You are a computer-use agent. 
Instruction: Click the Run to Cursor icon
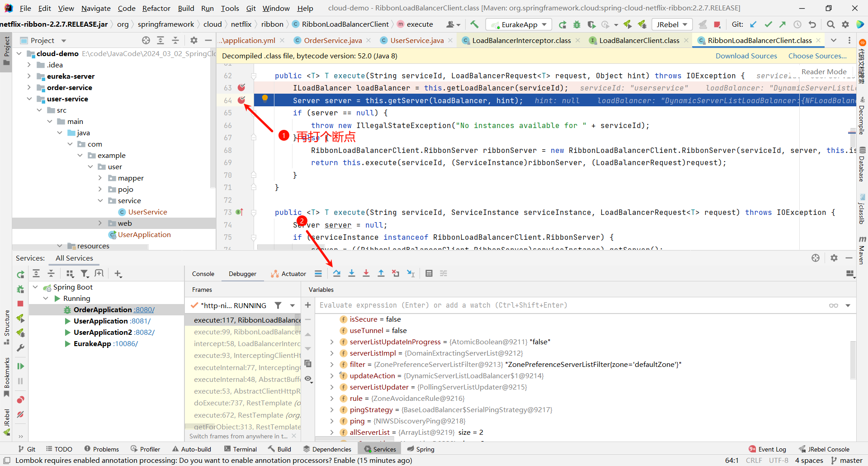coord(410,273)
